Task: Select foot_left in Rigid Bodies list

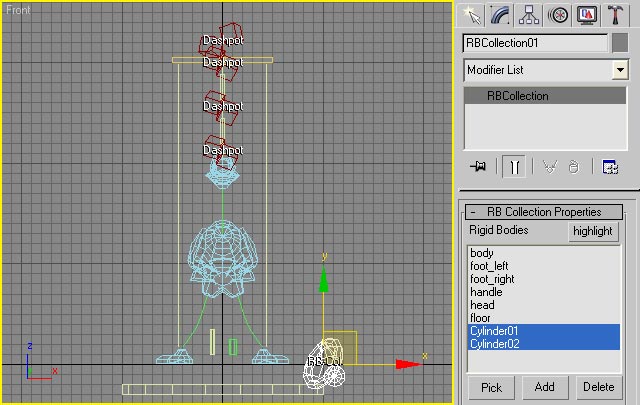Action: click(489, 266)
